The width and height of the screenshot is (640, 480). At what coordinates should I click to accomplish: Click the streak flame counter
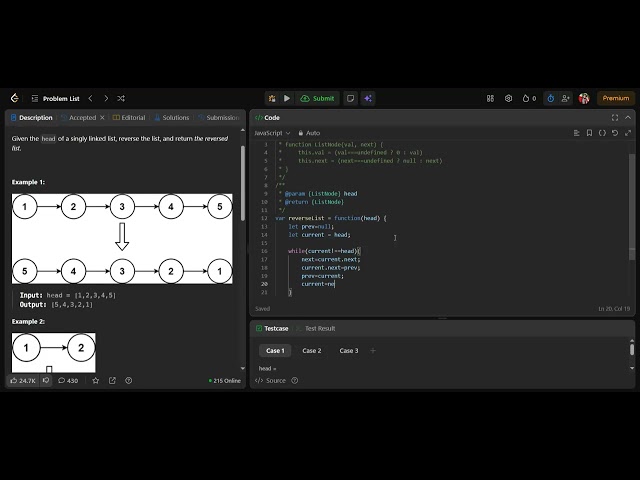click(529, 98)
